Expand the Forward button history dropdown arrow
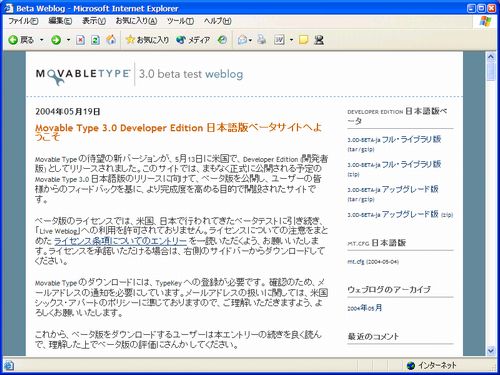500x375 pixels. [x=68, y=40]
